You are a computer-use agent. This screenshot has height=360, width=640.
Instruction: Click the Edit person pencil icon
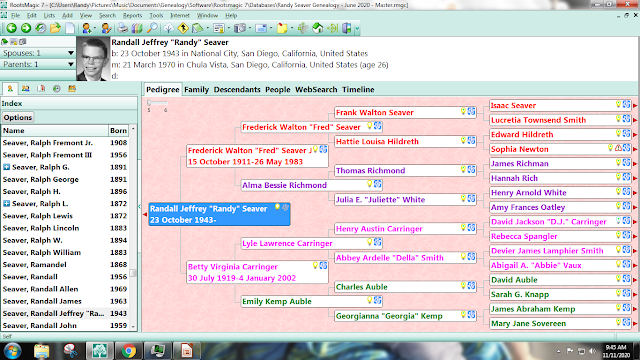coord(106,28)
